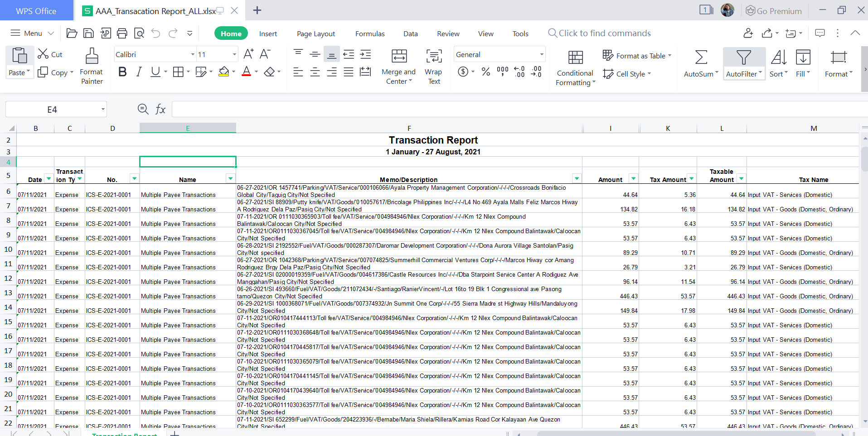Open the General number format dropdown
This screenshot has height=436, width=868.
541,54
